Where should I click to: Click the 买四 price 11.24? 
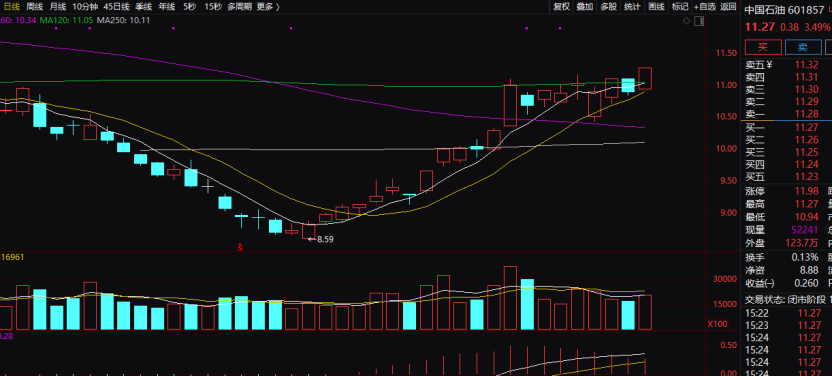point(807,164)
